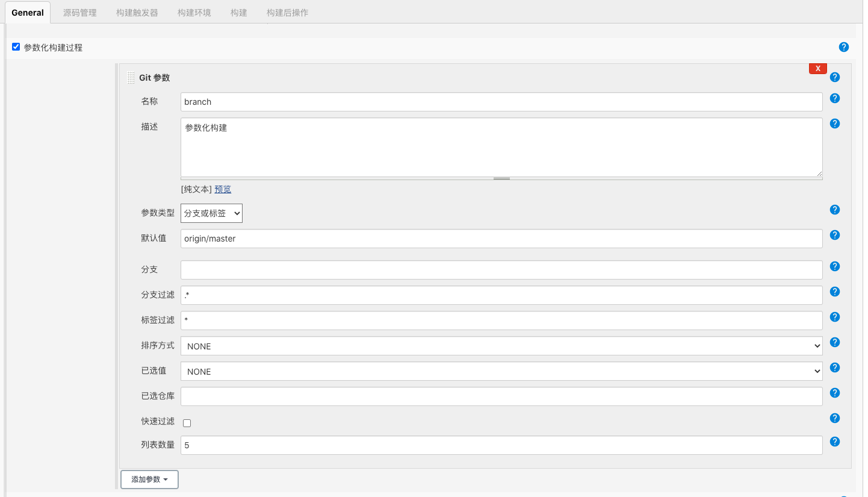Show help for 已选值 field
This screenshot has width=868, height=497.
click(x=834, y=367)
